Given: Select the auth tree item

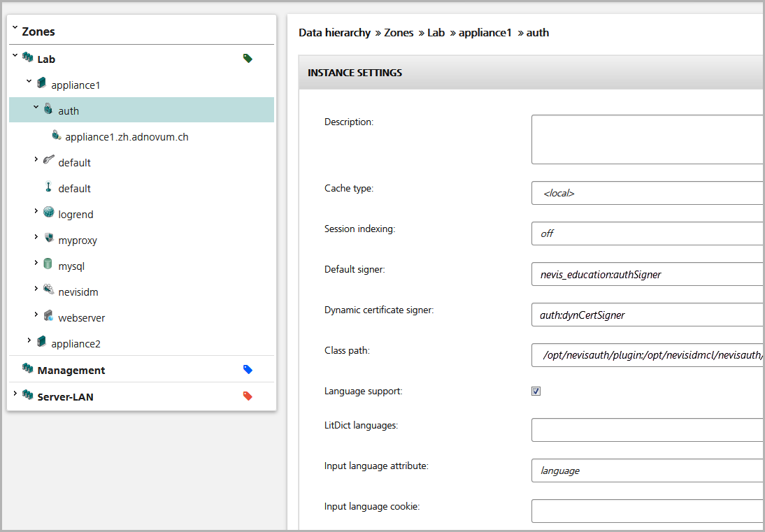Looking at the screenshot, I should pyautogui.click(x=141, y=110).
